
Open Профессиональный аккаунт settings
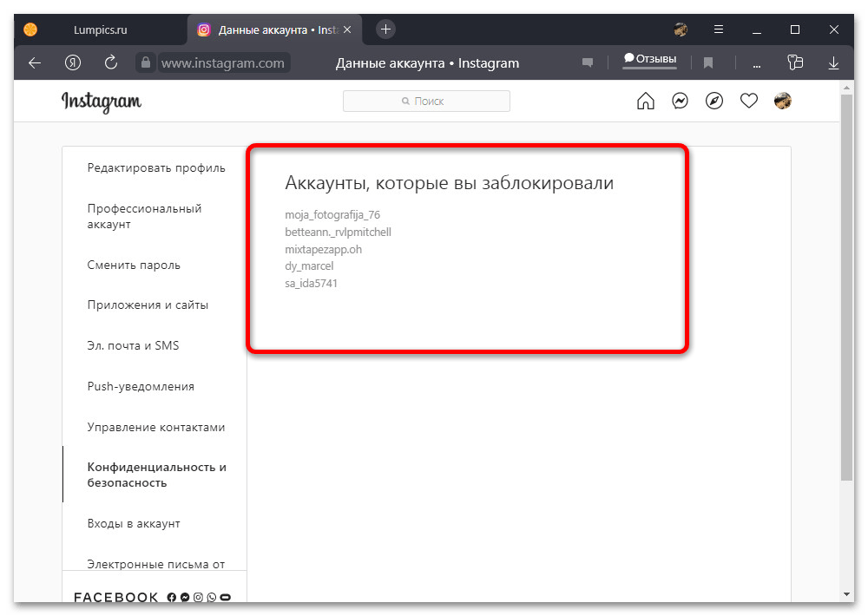(144, 216)
